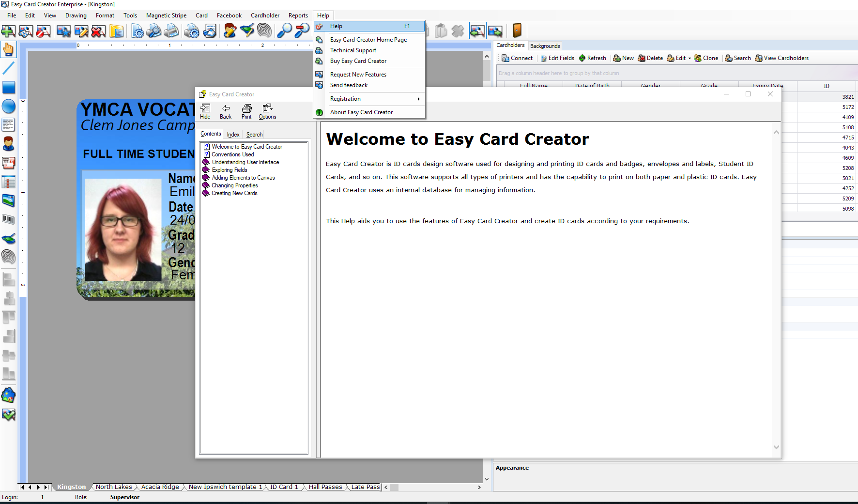Click the delete card red X icon
The image size is (858, 504).
click(98, 31)
